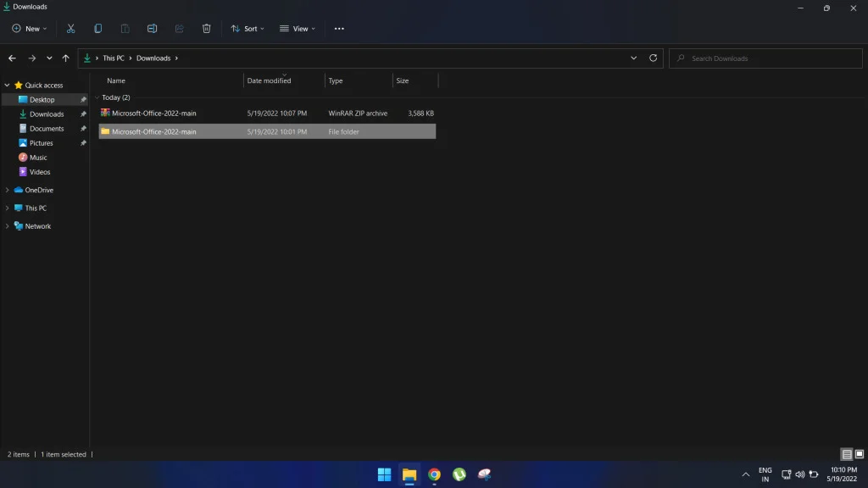
Task: Click This PC in the address breadcrumb
Action: pos(114,58)
